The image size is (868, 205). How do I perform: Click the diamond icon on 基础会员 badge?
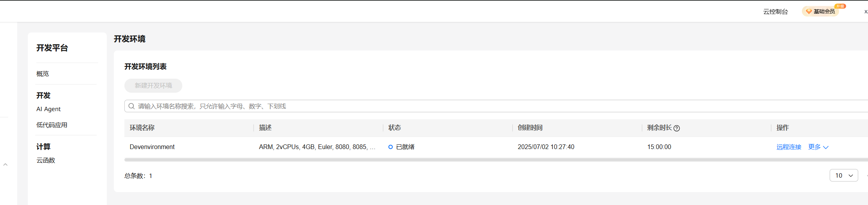click(809, 11)
